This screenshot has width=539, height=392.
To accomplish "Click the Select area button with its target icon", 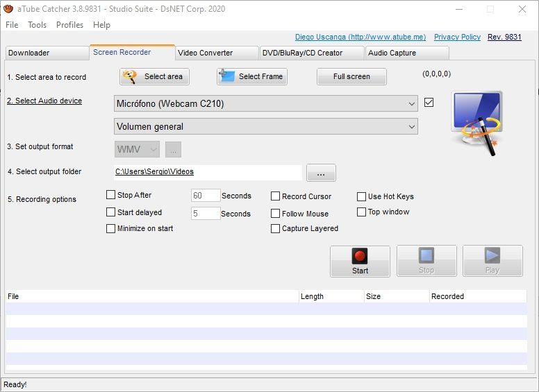I will [x=154, y=76].
